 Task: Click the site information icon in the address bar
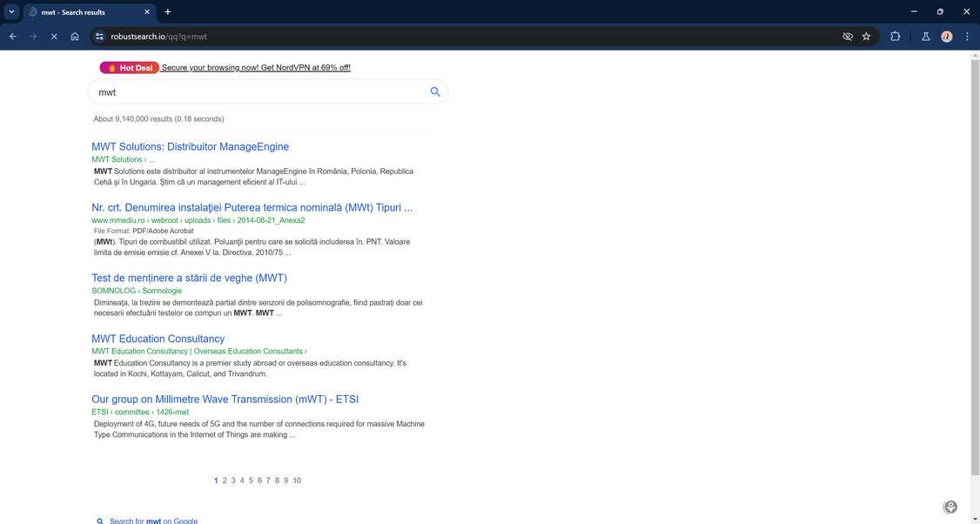[98, 37]
